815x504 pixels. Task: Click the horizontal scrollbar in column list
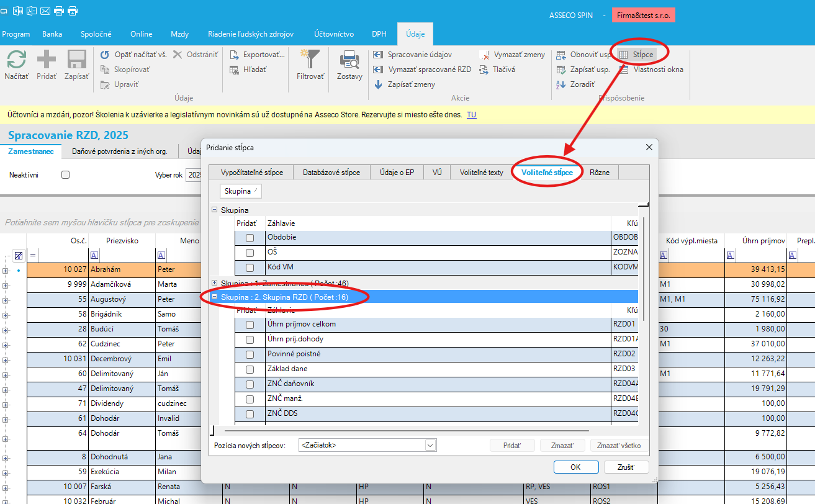[x=406, y=430]
